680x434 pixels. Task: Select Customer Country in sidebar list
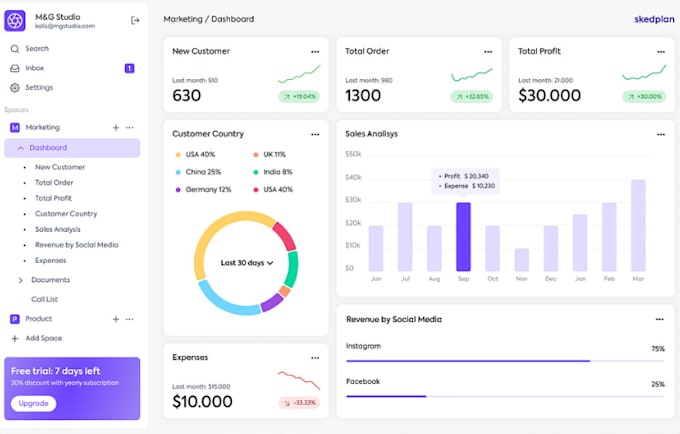coord(66,214)
